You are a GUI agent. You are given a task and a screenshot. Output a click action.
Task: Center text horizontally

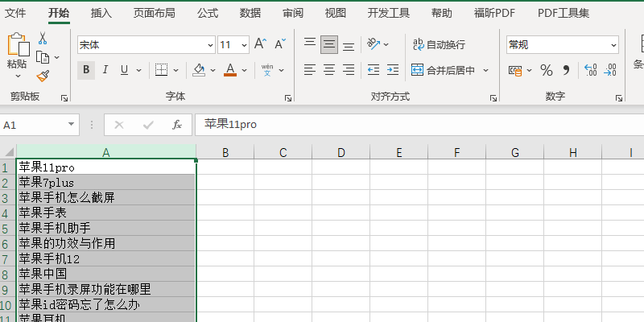coord(329,70)
